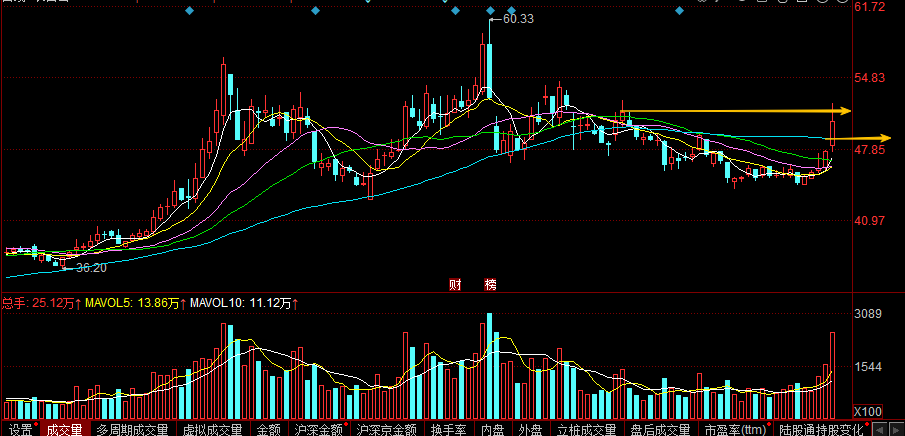Switch to the 多周期成交量 tab
This screenshot has height=436, width=905.
coord(132,430)
